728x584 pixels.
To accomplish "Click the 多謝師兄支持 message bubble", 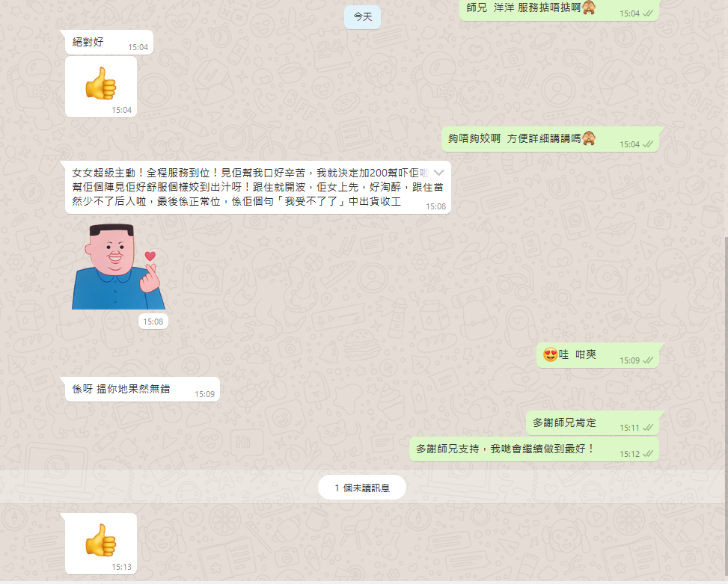I will tap(524, 449).
